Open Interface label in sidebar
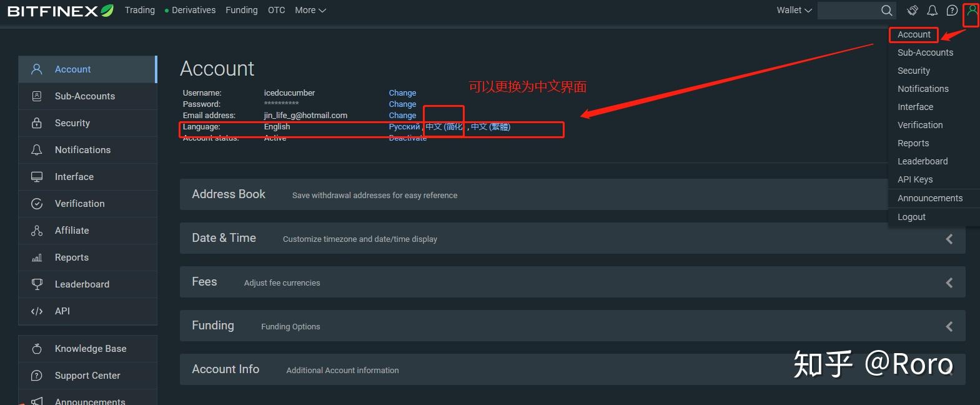Viewport: 980px width, 405px height. tap(74, 177)
